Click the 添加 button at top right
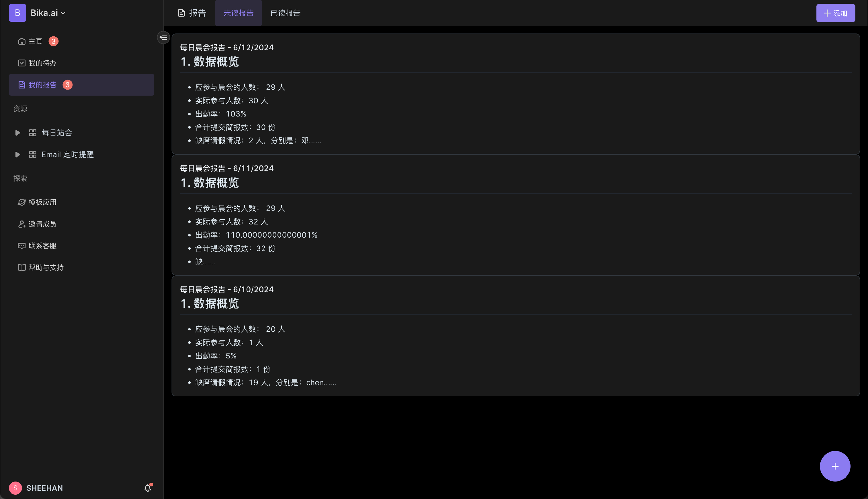 click(835, 13)
